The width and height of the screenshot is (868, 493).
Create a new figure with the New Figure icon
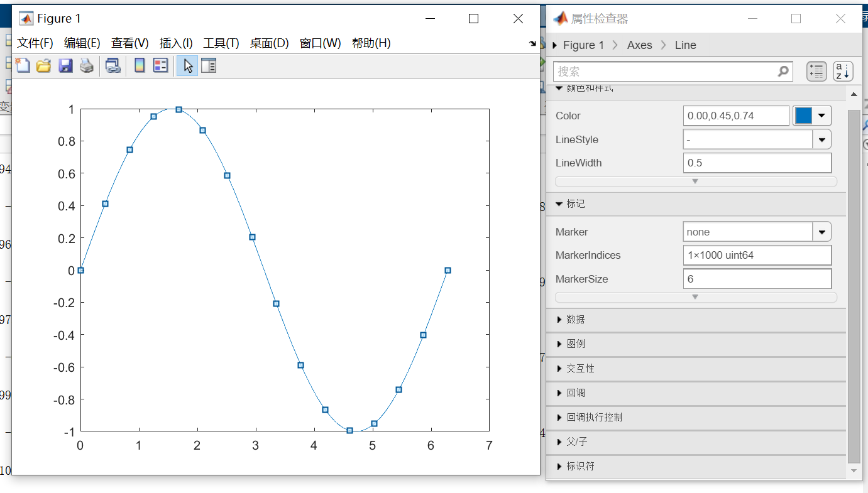click(23, 65)
